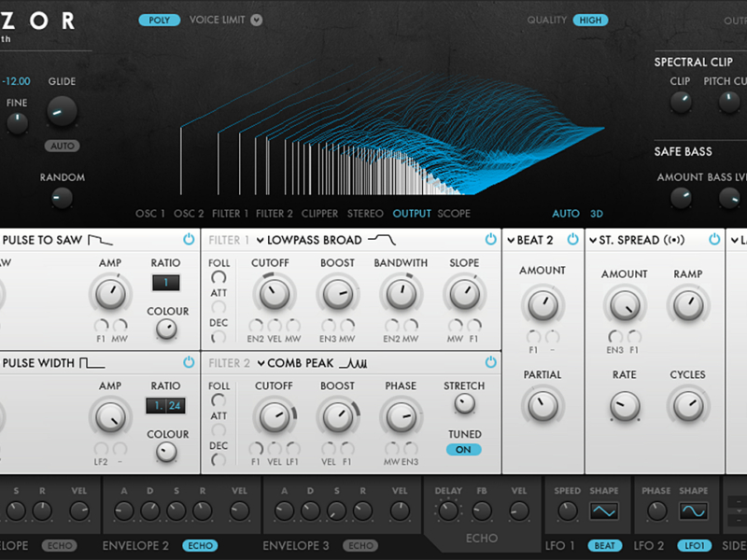This screenshot has width=747, height=560.
Task: Toggle the POLY voice mode
Action: point(160,20)
